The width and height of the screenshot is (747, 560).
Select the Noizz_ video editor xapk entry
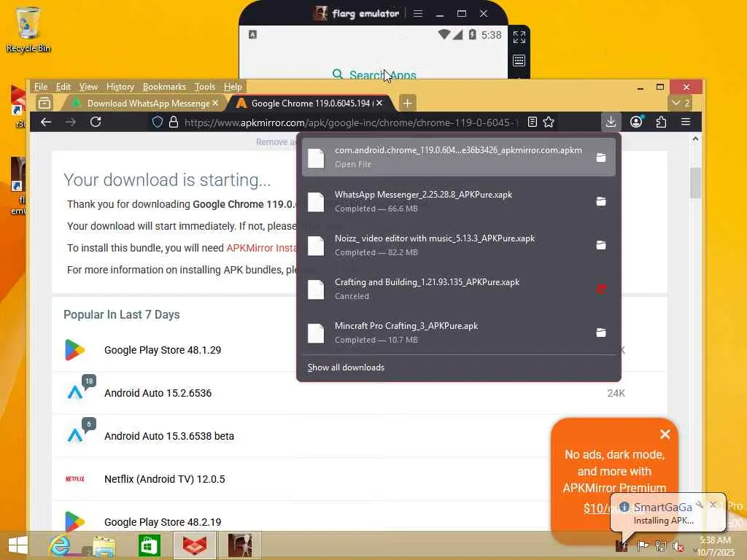point(458,245)
